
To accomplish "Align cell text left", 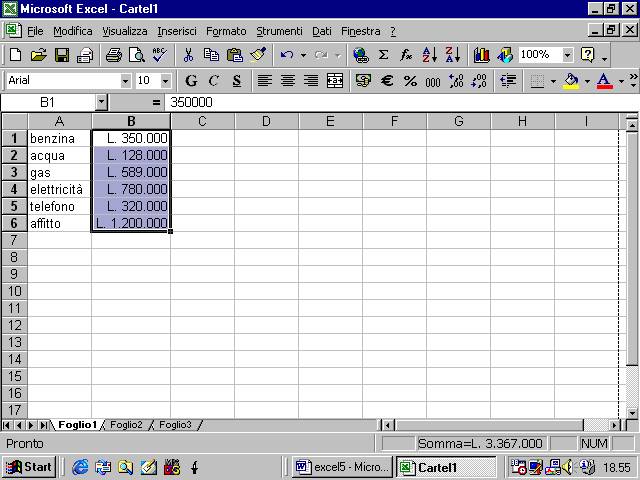I will (264, 80).
